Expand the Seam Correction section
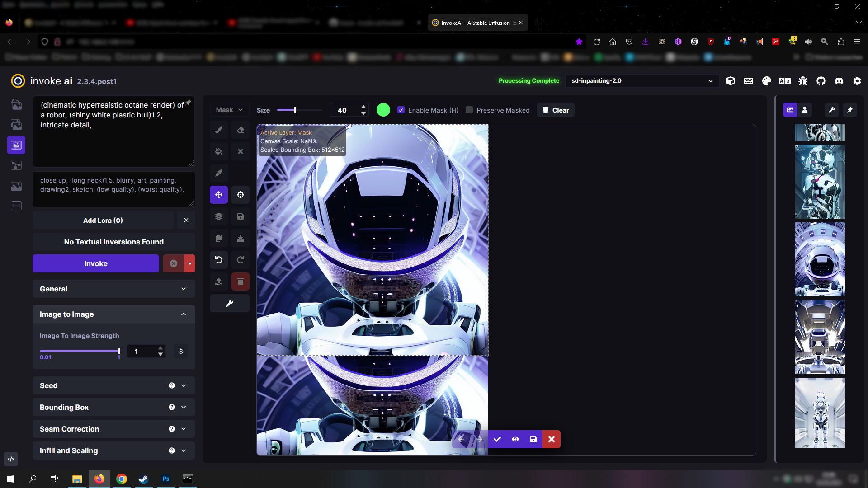Viewport: 868px width, 488px height. (113, 429)
